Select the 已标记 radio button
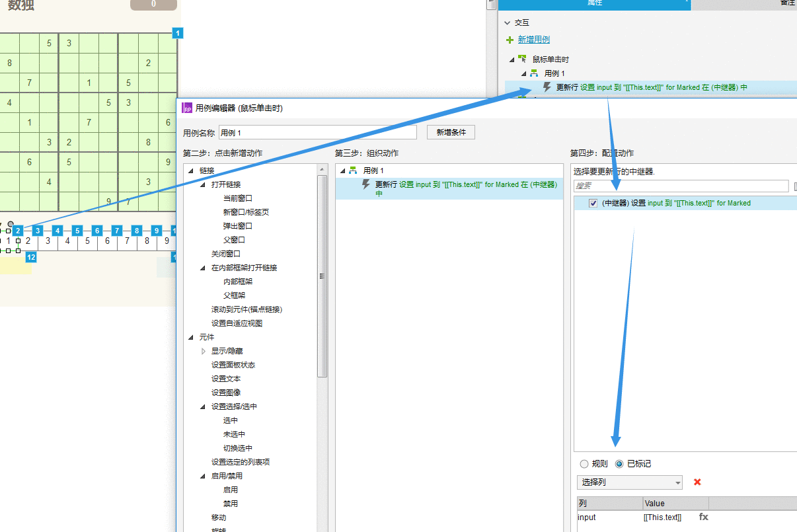The height and width of the screenshot is (532, 797). [x=619, y=464]
